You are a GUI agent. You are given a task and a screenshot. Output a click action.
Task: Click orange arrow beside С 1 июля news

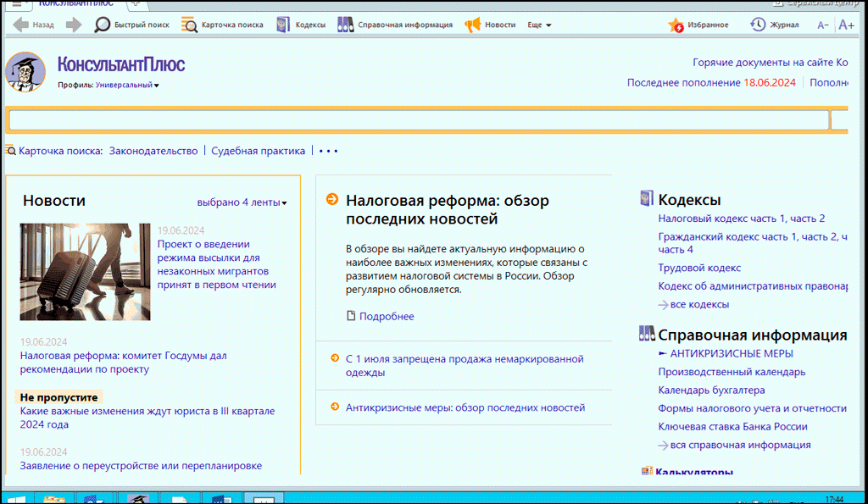[x=334, y=358]
